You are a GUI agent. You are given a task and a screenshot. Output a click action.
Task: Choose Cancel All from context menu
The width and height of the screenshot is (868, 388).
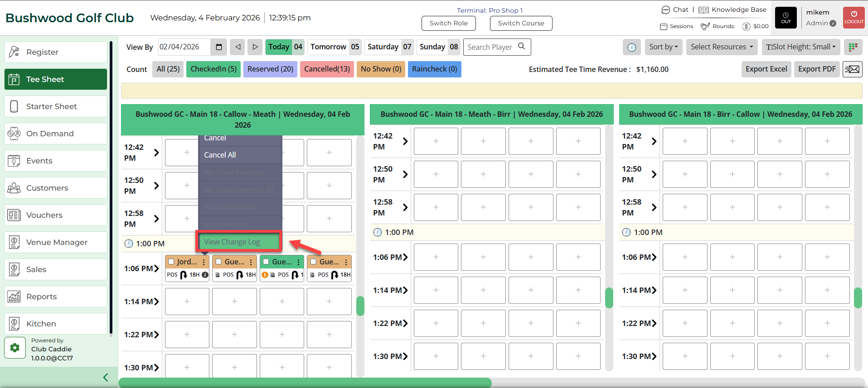[220, 155]
